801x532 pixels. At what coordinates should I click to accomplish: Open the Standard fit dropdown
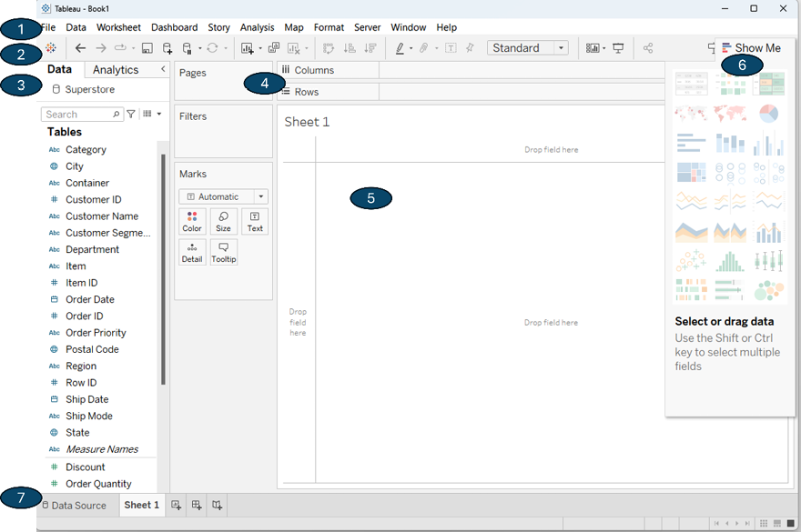click(527, 48)
